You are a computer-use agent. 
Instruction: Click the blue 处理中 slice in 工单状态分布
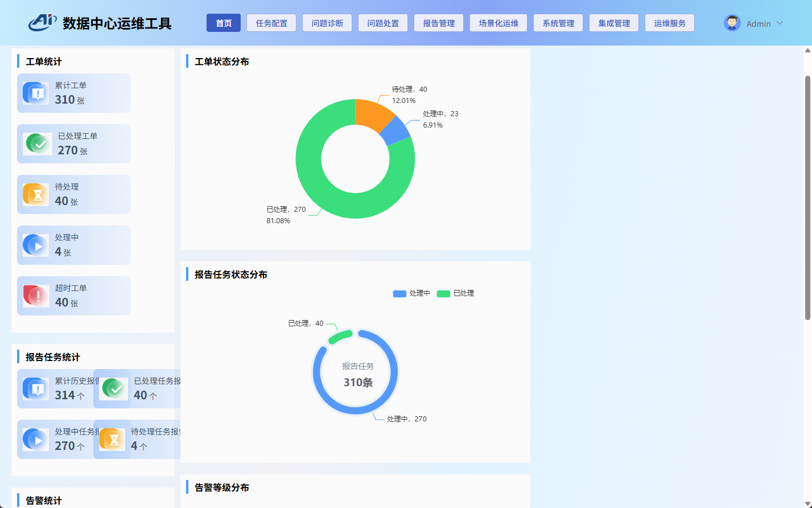tap(397, 132)
